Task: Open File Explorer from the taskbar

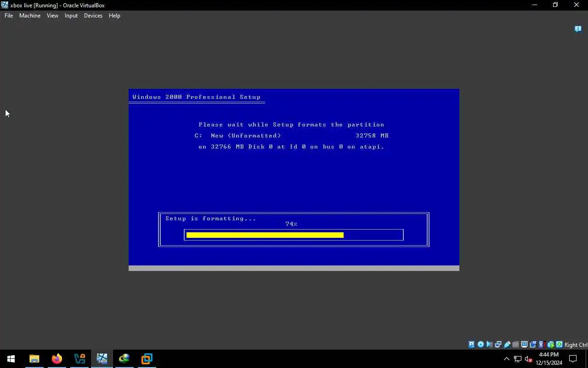Action: [34, 359]
